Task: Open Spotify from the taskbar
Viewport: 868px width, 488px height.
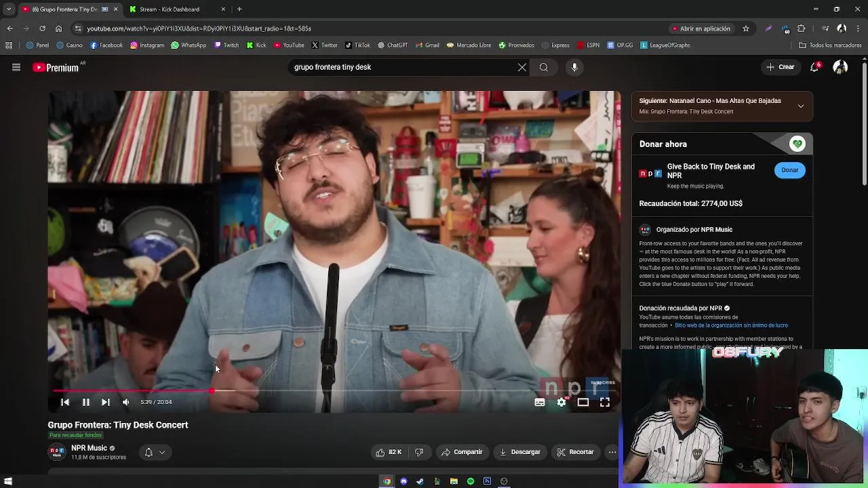Action: click(x=471, y=481)
